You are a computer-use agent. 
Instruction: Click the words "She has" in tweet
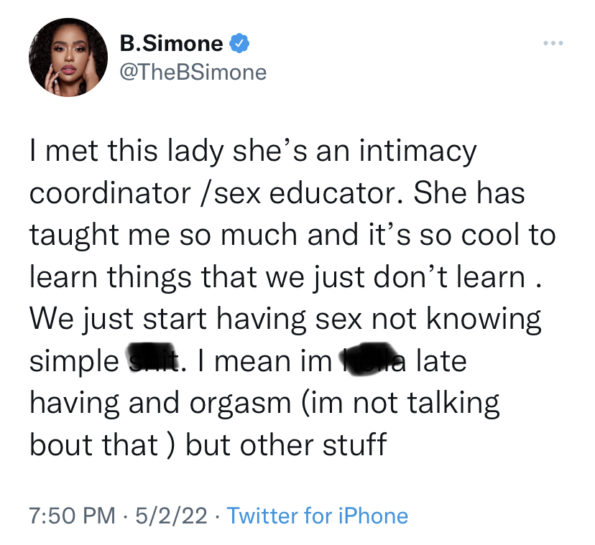469,194
